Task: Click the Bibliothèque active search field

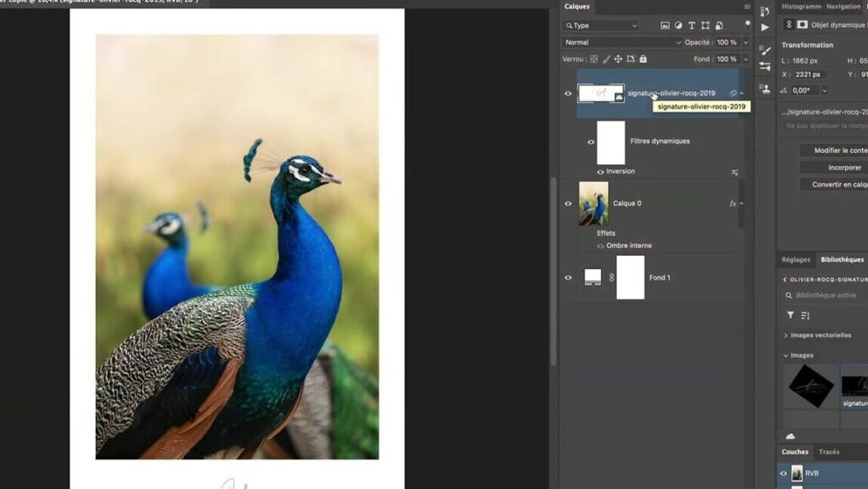Action: point(826,296)
